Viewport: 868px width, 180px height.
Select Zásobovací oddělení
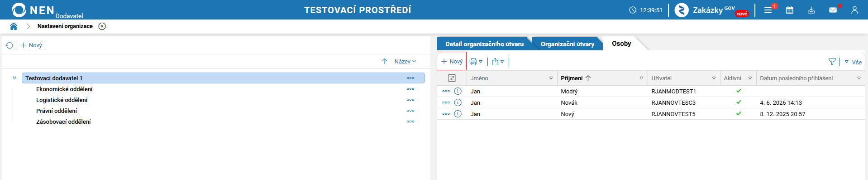coord(63,122)
